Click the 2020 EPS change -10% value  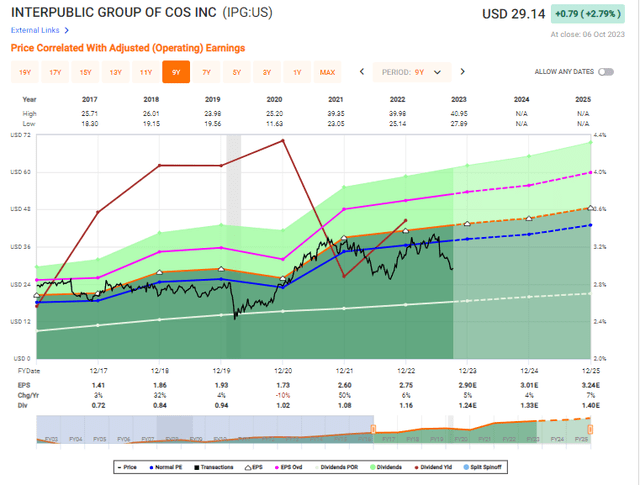coord(283,396)
